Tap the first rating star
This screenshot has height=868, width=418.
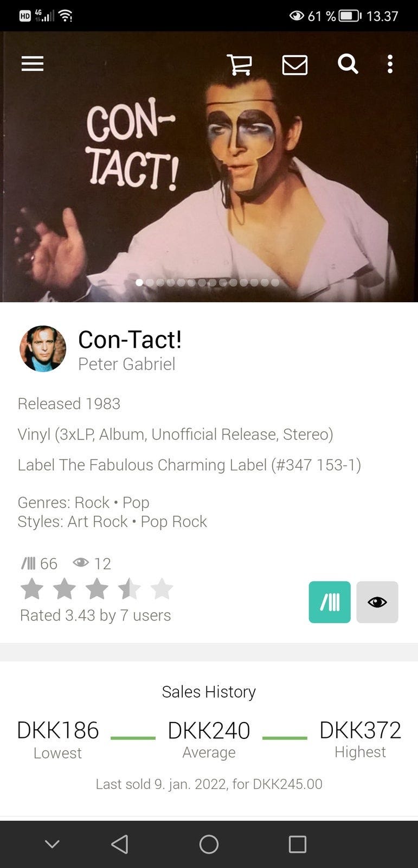(x=32, y=589)
